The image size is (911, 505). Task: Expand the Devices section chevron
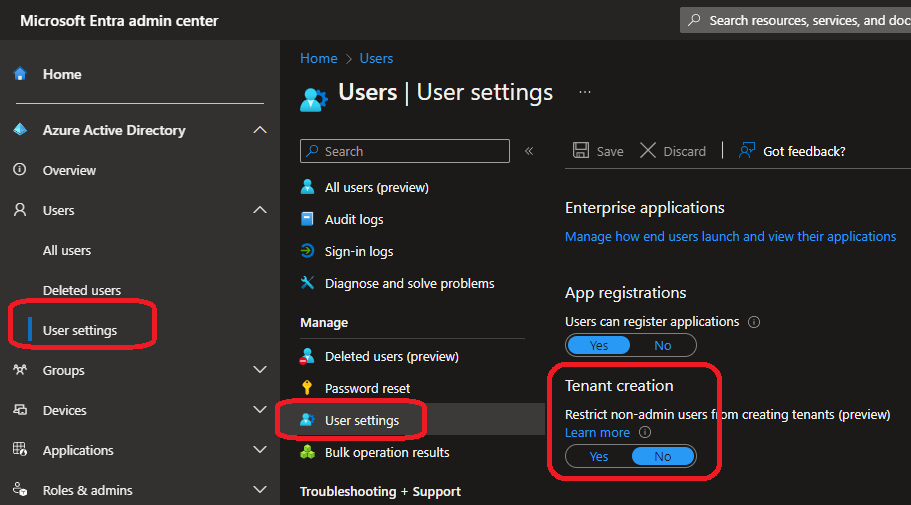click(x=260, y=410)
